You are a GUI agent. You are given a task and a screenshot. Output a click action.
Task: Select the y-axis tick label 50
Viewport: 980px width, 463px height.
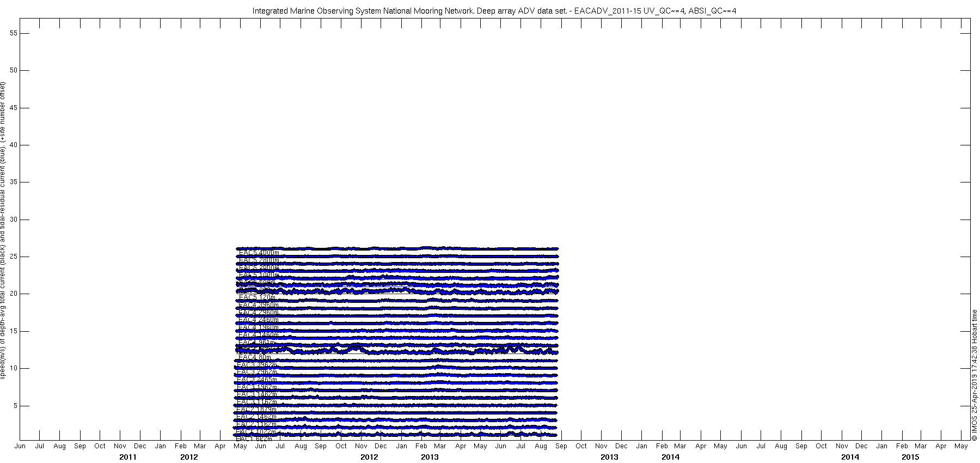[x=14, y=70]
